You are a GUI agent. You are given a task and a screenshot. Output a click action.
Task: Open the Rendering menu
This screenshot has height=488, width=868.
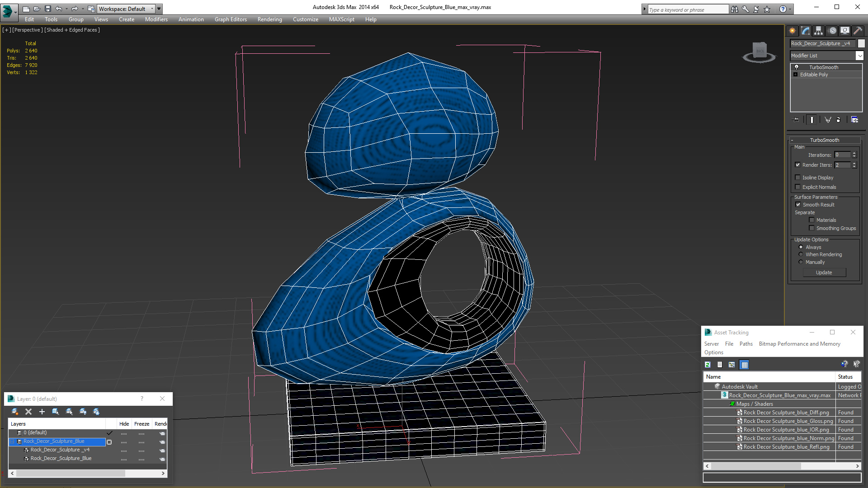pos(269,19)
